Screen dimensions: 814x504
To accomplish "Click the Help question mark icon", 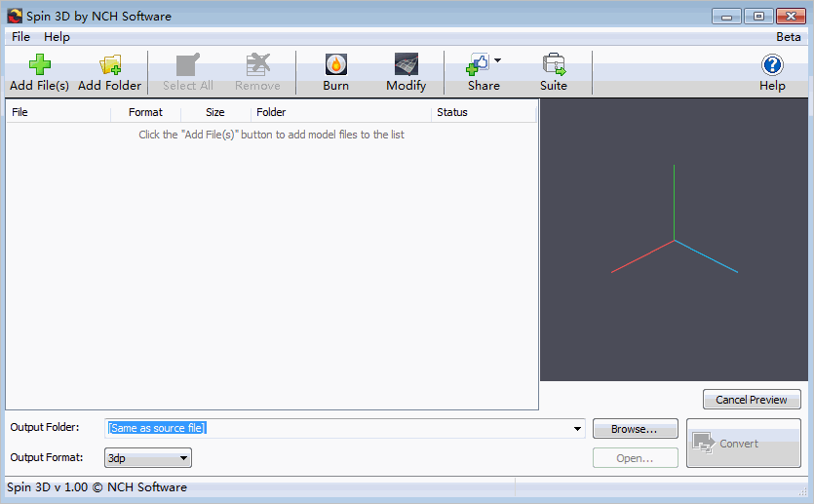I will click(x=772, y=65).
